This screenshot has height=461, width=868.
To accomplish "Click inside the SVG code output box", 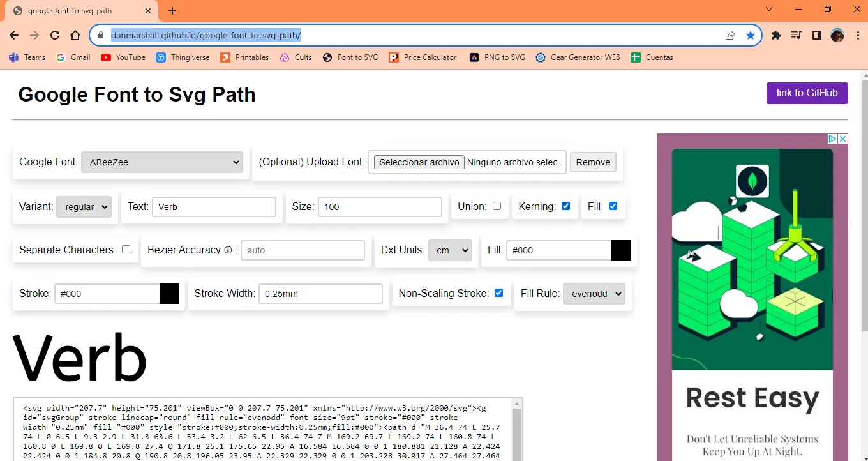I will pos(262,430).
